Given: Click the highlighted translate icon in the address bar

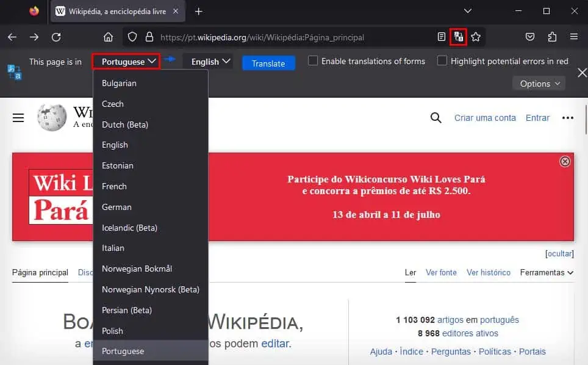Looking at the screenshot, I should click(x=458, y=37).
